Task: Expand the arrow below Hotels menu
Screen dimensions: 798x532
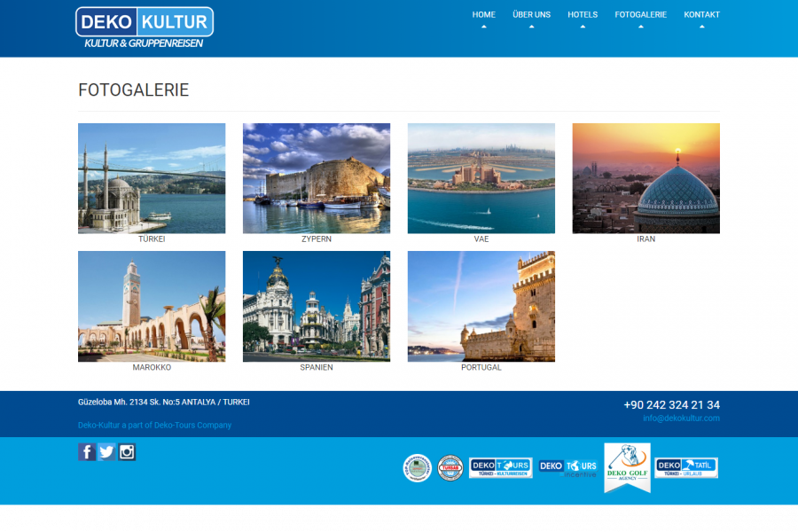Action: (x=583, y=27)
